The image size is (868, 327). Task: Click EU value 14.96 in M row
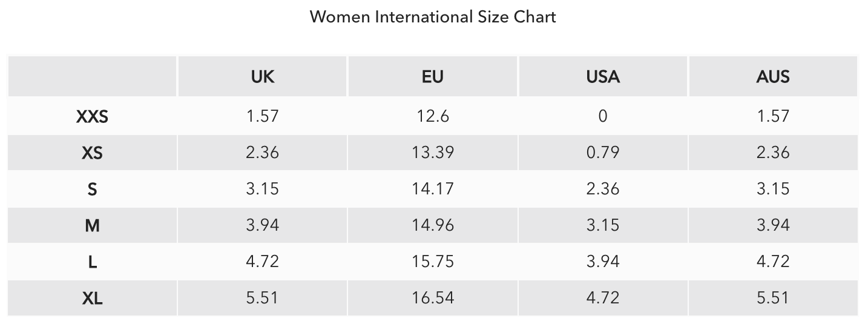click(x=433, y=225)
